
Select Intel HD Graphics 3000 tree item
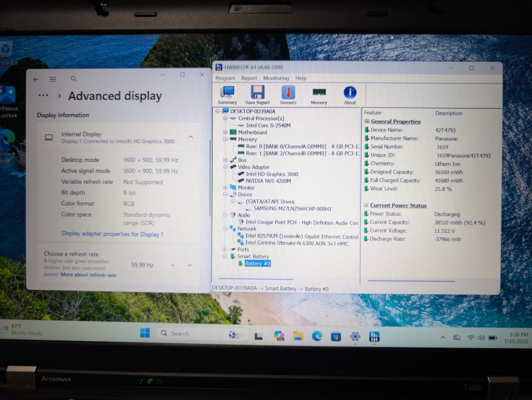click(x=272, y=174)
